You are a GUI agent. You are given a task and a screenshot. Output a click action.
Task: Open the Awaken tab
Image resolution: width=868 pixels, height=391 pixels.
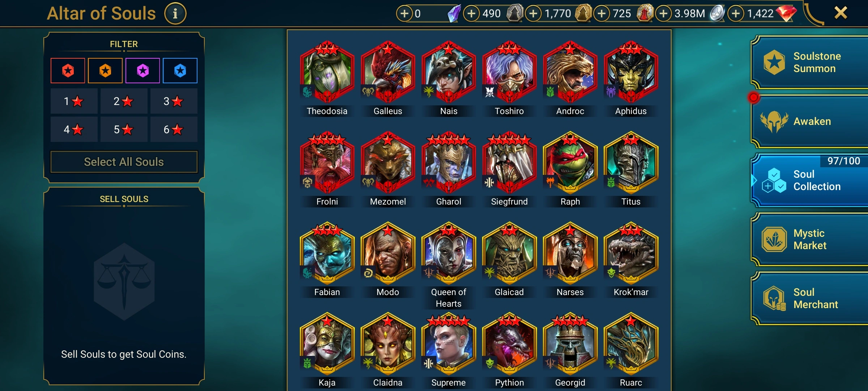click(x=810, y=121)
